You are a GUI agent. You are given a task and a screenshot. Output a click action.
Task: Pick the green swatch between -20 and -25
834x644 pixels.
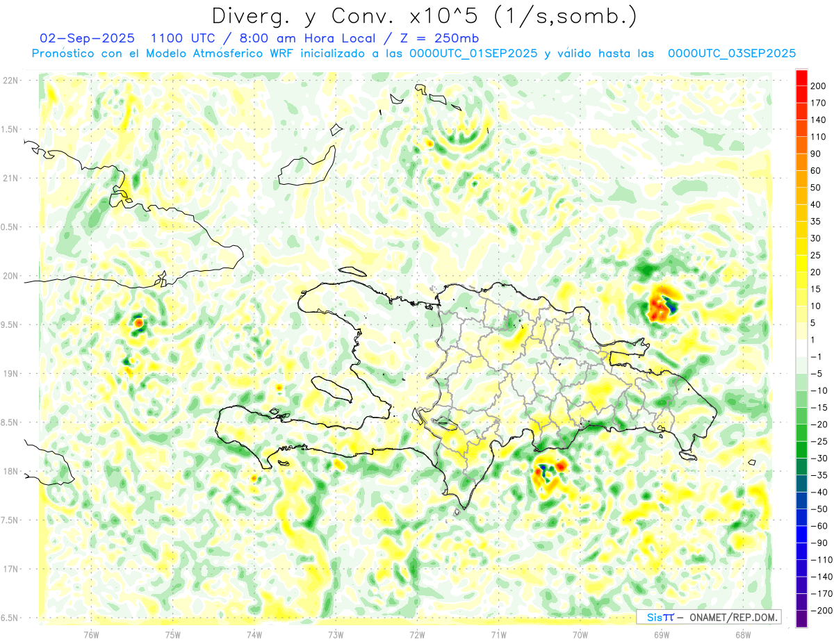(802, 433)
